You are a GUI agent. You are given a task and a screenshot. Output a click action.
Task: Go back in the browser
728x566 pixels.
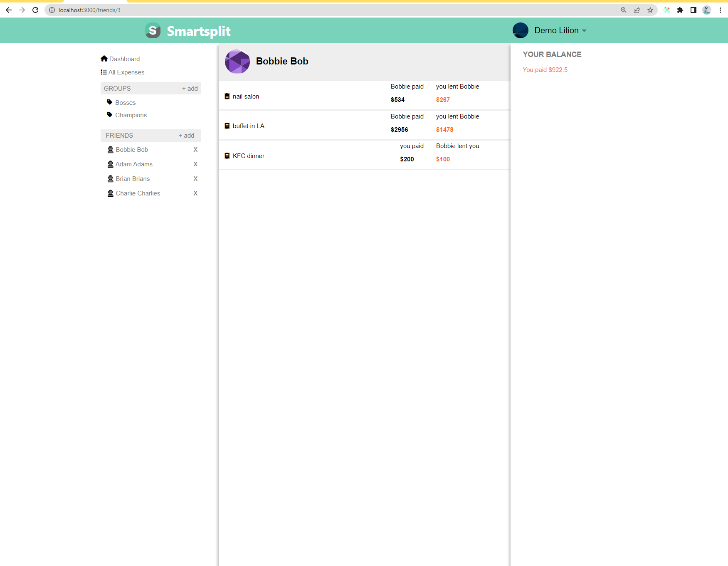[9, 10]
